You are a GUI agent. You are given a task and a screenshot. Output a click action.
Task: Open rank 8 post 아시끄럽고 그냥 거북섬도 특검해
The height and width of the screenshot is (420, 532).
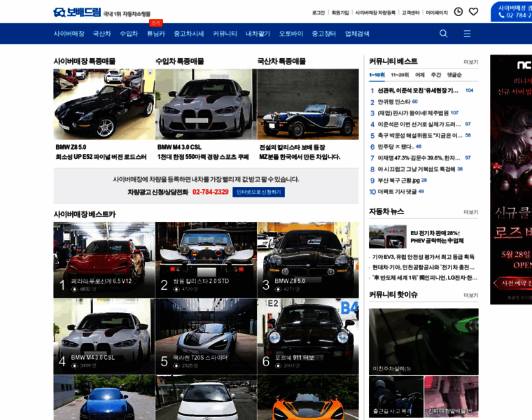416,169
